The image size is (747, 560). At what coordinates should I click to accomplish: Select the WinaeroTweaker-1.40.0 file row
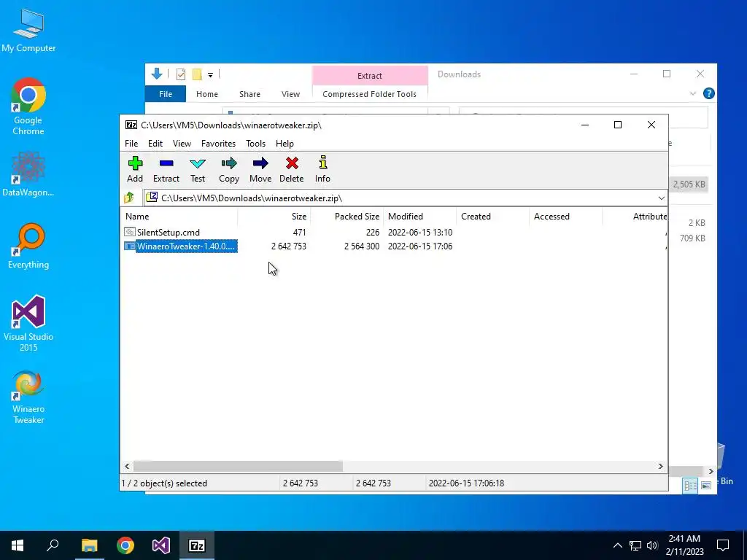[x=288, y=246]
